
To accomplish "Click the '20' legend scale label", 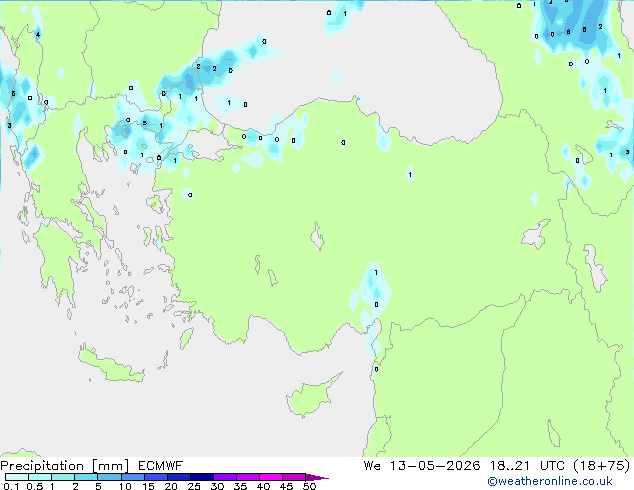I will [171, 486].
